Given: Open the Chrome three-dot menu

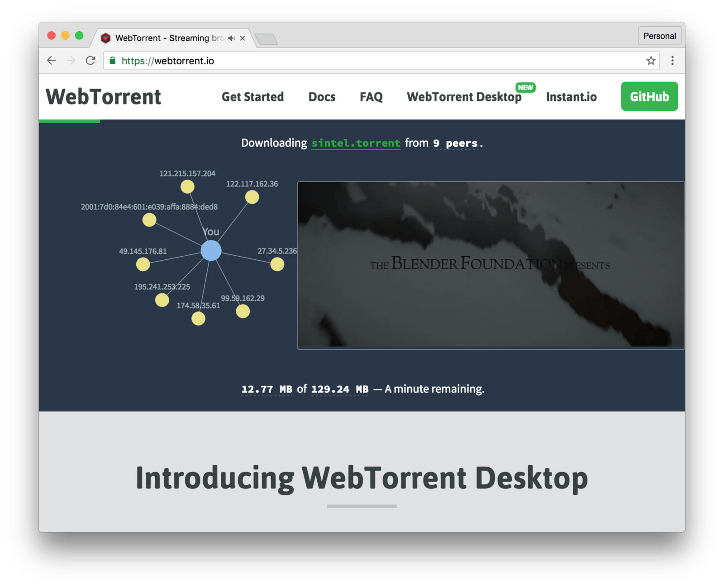Looking at the screenshot, I should [x=672, y=61].
